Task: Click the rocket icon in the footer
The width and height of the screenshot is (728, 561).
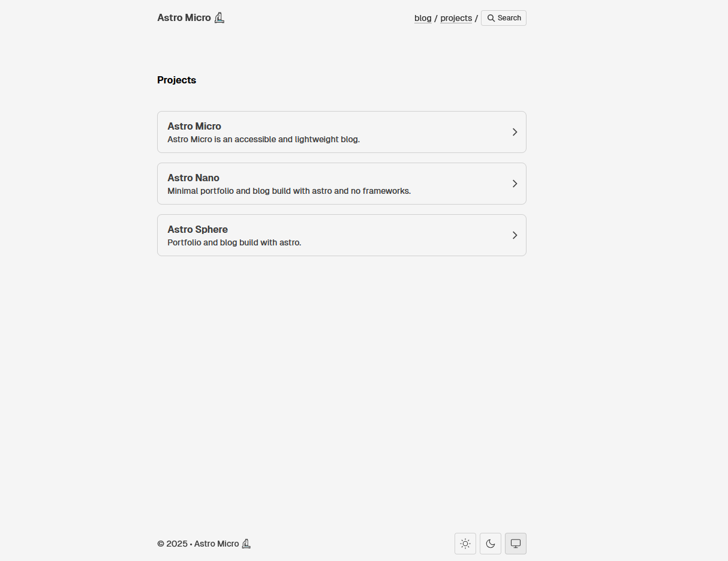Action: click(246, 544)
